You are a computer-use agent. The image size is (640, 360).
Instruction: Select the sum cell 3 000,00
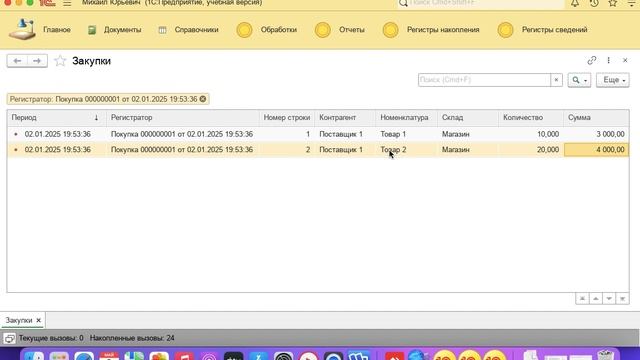[x=596, y=134]
